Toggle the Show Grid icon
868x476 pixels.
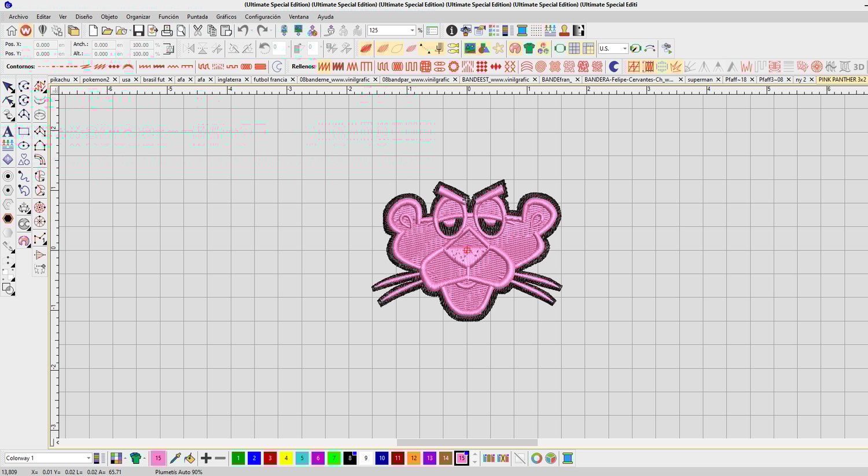pyautogui.click(x=574, y=49)
